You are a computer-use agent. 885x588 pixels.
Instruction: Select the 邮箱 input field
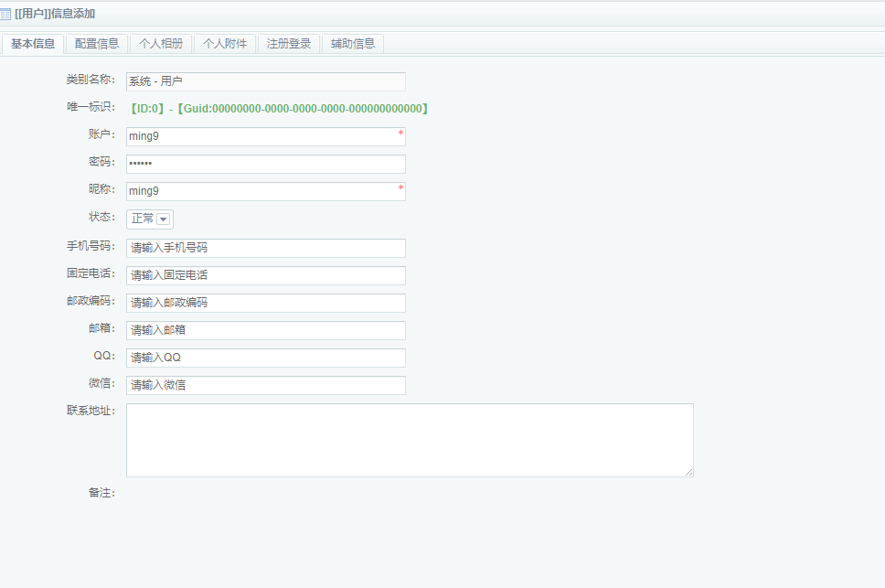point(265,330)
